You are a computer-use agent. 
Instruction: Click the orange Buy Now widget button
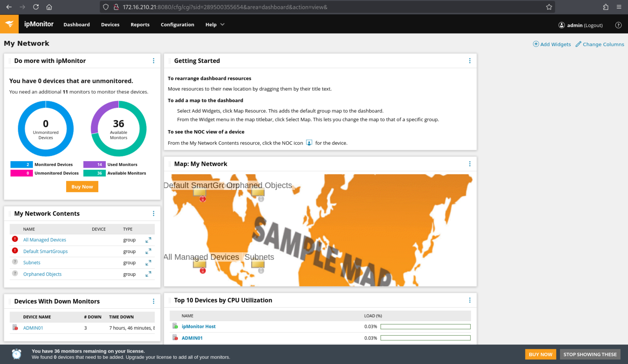pos(82,187)
